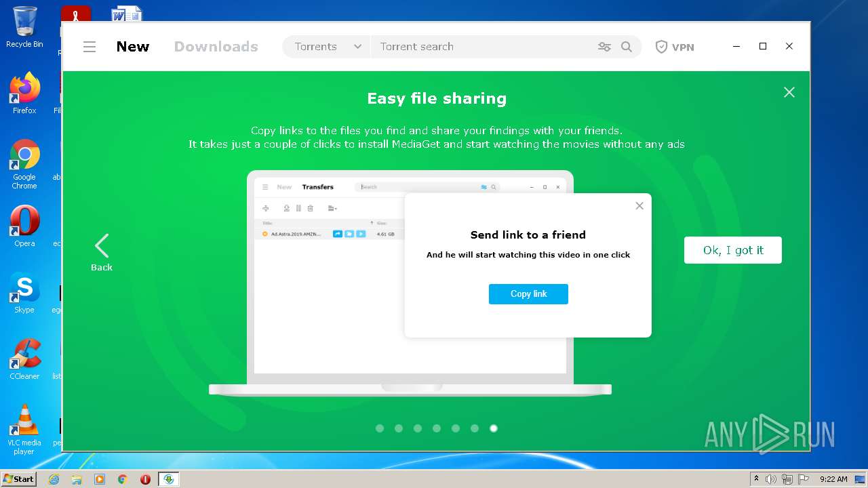Minimize the MediaGet window

pyautogui.click(x=737, y=46)
